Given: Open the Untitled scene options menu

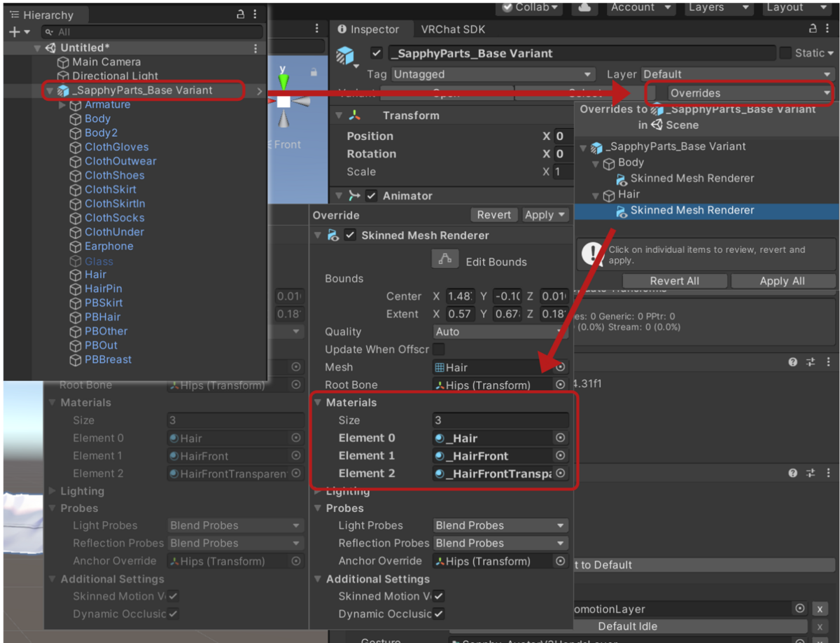Looking at the screenshot, I should [x=255, y=48].
